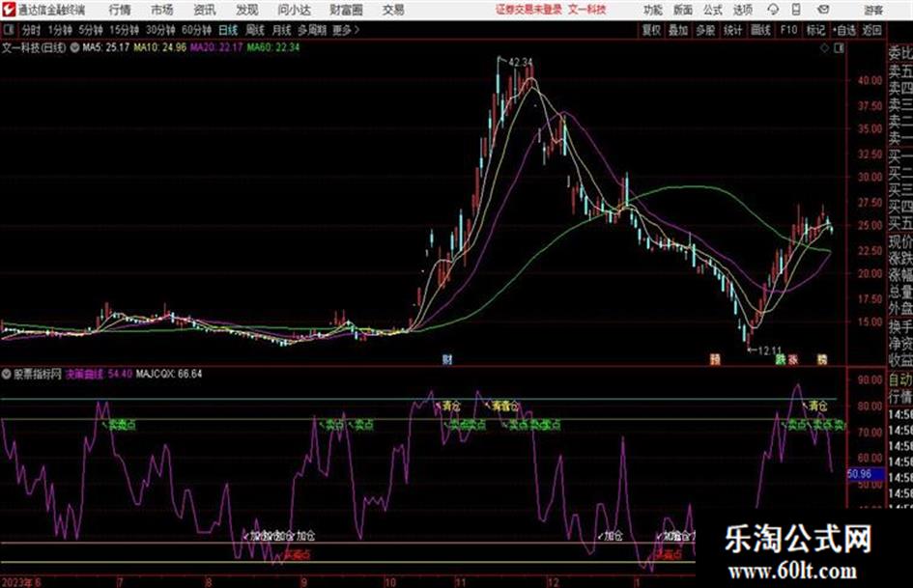Open the 选项 menu
This screenshot has width=913, height=588.
pos(742,10)
